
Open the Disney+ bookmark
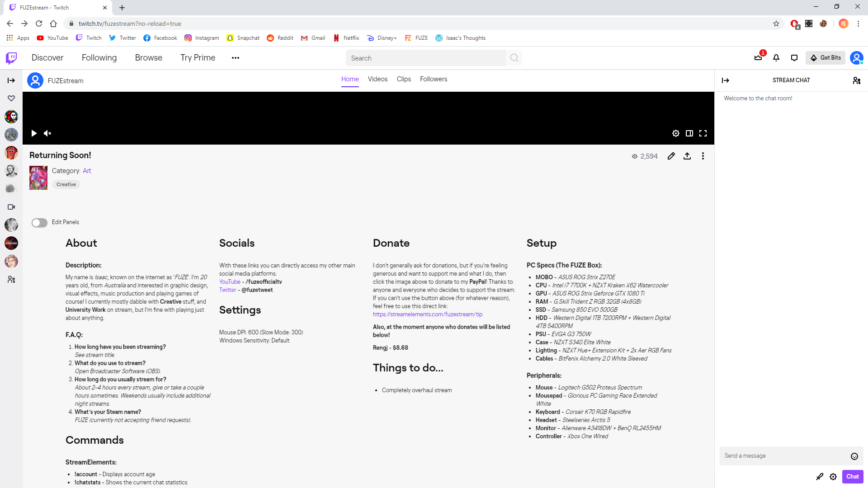tap(382, 38)
